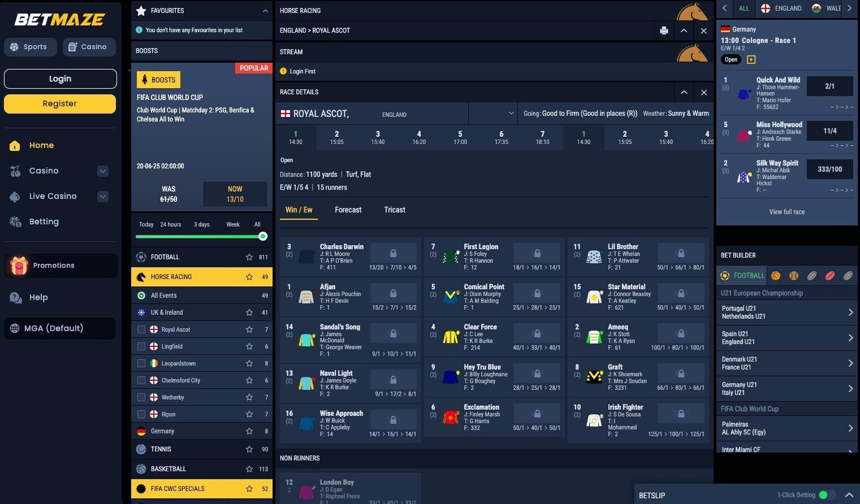
Task: Tick the Chelmsford City checkbox
Action: point(141,380)
